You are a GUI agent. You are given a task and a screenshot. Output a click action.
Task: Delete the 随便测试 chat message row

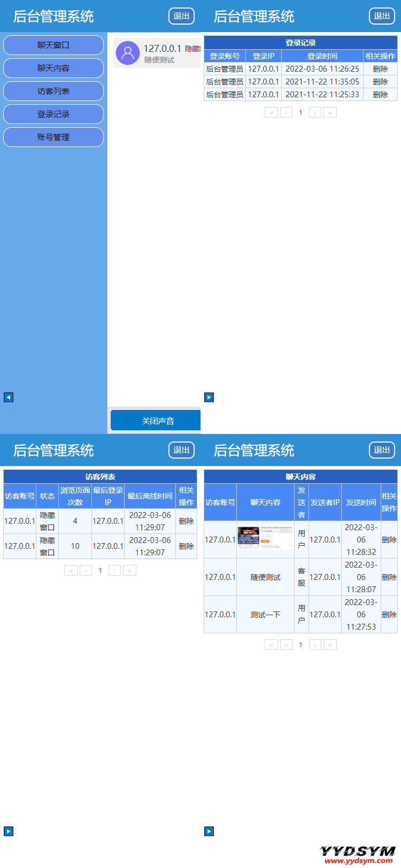click(389, 577)
